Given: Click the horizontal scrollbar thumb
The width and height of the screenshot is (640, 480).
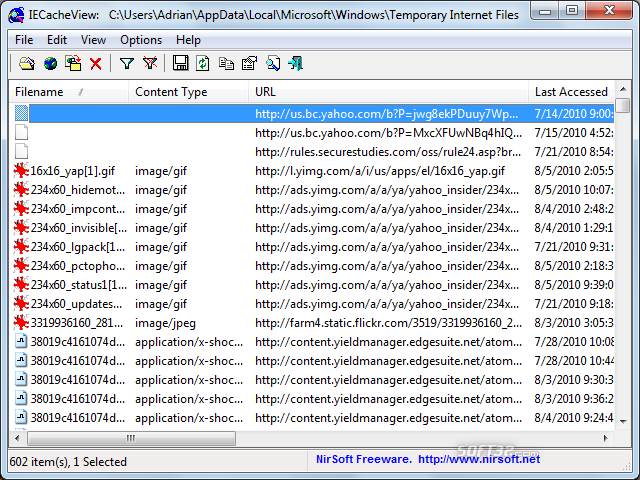Looking at the screenshot, I should [131, 438].
